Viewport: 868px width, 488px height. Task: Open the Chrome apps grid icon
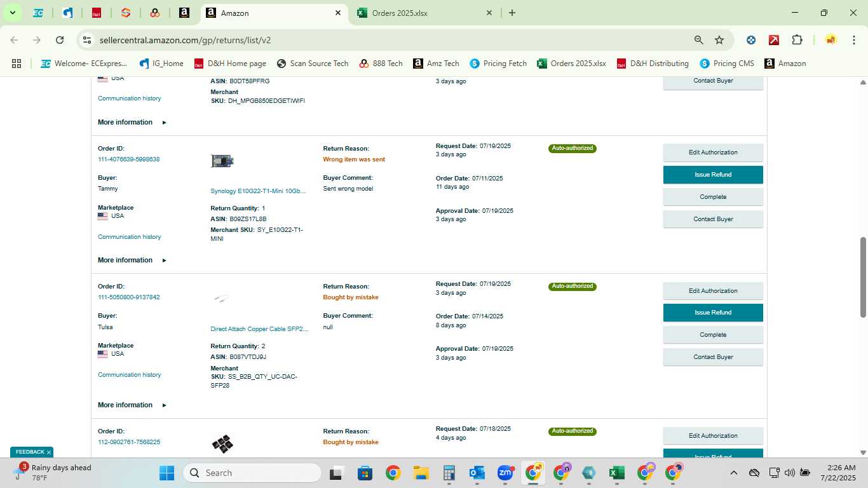pos(17,64)
